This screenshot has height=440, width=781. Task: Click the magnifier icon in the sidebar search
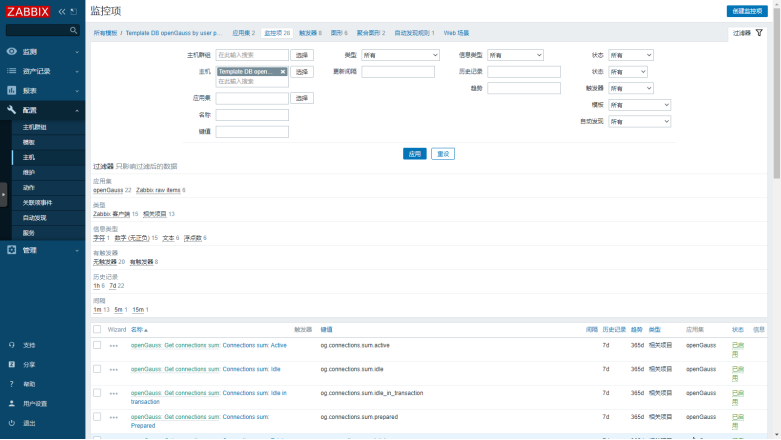pos(74,30)
